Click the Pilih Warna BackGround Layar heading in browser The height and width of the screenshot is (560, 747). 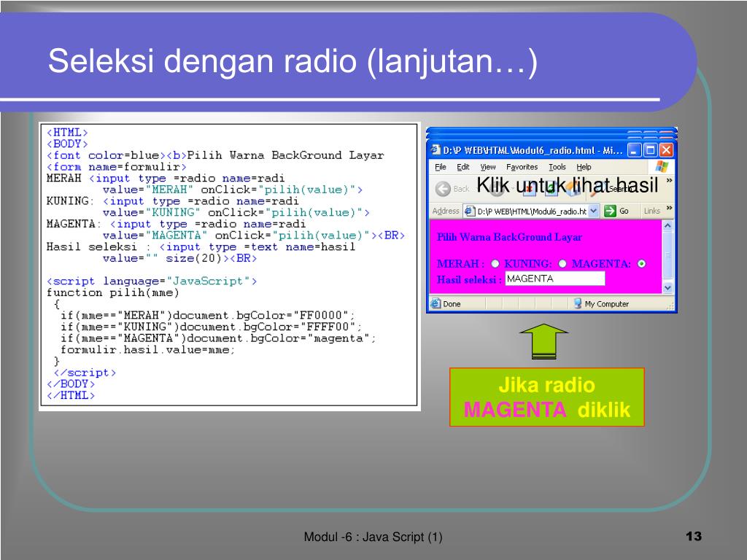click(509, 237)
